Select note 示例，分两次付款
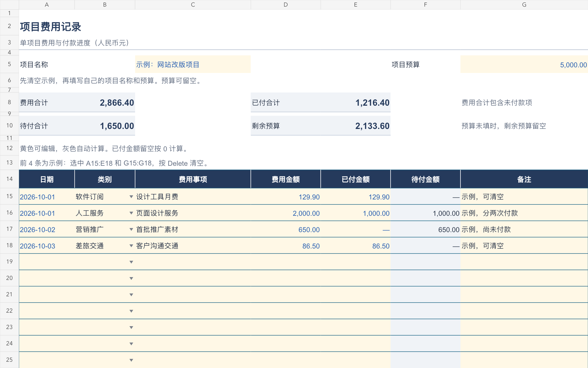 (524, 213)
